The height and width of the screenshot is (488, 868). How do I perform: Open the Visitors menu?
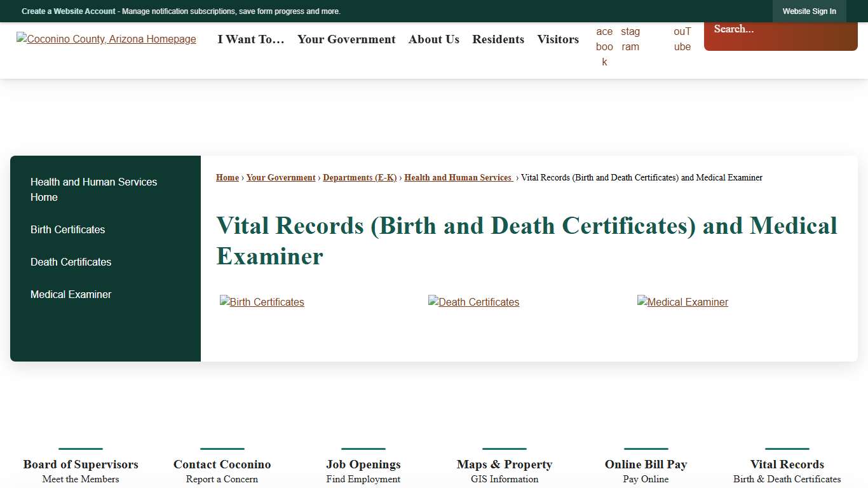(x=557, y=39)
